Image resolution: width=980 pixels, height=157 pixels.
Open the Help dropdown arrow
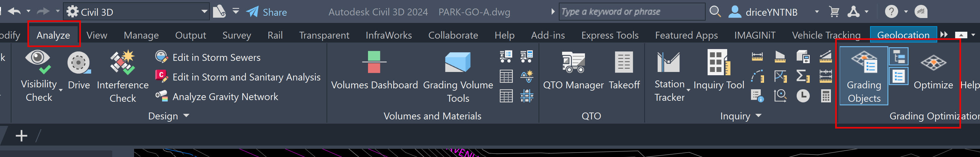(x=906, y=12)
